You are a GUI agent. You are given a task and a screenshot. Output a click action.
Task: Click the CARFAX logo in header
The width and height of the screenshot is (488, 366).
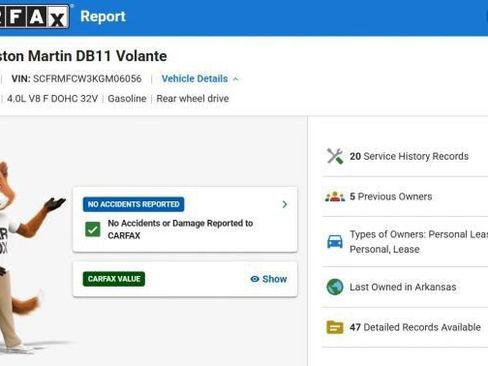coord(34,16)
